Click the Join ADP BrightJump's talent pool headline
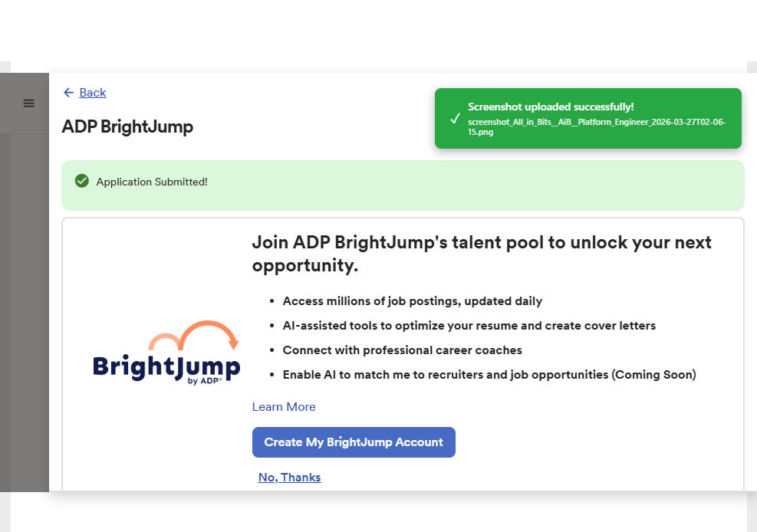This screenshot has width=757, height=532. coord(481,254)
